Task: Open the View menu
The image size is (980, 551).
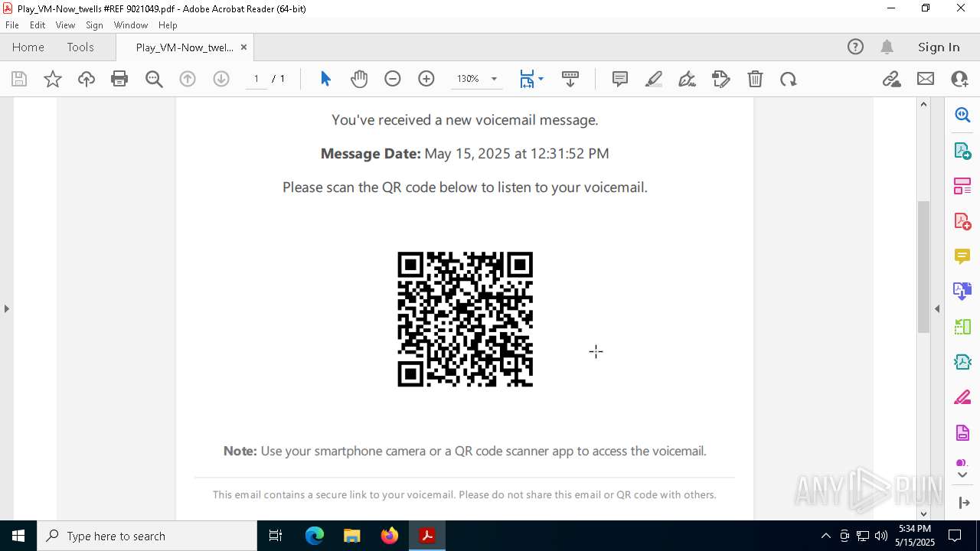Action: (65, 24)
